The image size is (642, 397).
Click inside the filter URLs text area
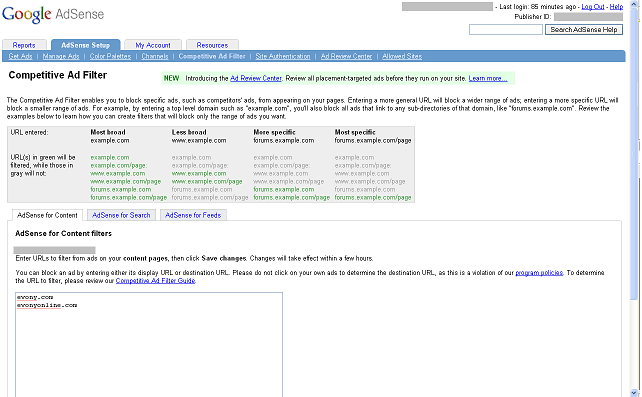click(x=149, y=345)
